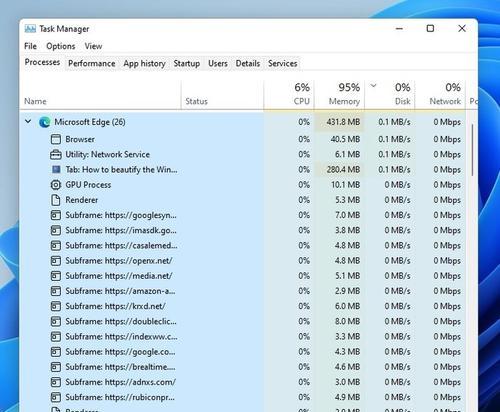Select the Tab: How to beautify the Win... row
The width and height of the screenshot is (500, 412).
[x=242, y=169]
